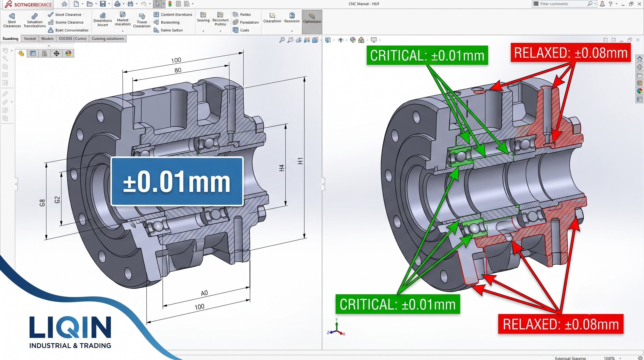Switch to the Models tab
This screenshot has width=644, height=360.
click(47, 38)
